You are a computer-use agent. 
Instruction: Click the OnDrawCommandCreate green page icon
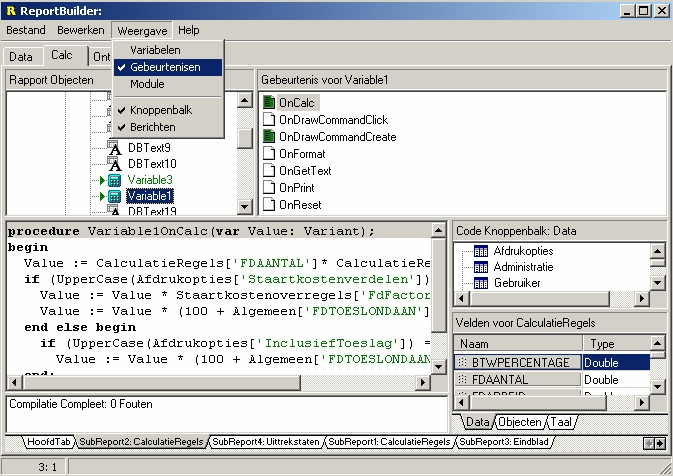tap(269, 136)
